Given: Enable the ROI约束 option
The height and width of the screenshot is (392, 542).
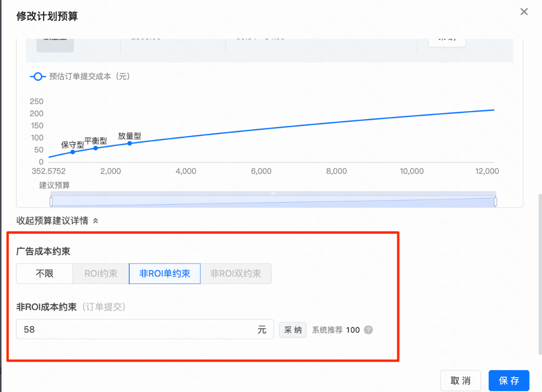Looking at the screenshot, I should click(x=100, y=273).
